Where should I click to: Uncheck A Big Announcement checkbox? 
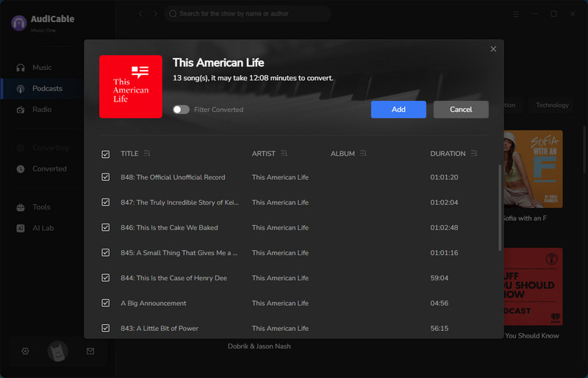[x=106, y=303]
